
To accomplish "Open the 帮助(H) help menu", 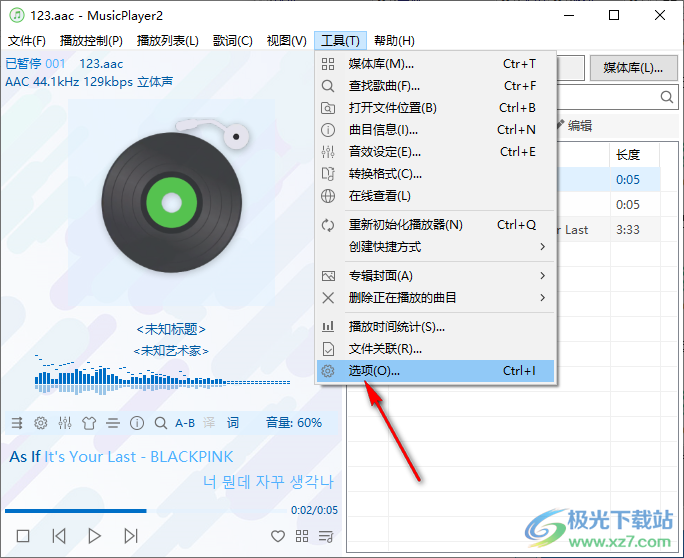I will [x=394, y=41].
